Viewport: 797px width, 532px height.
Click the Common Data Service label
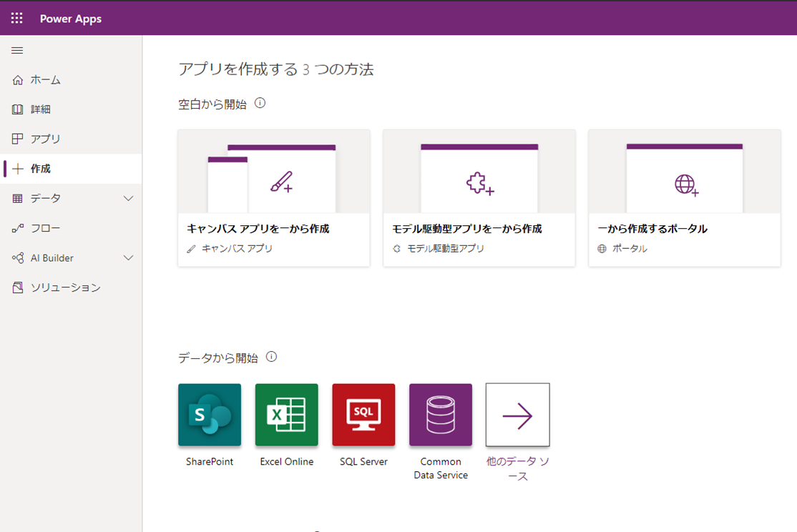[x=441, y=468]
